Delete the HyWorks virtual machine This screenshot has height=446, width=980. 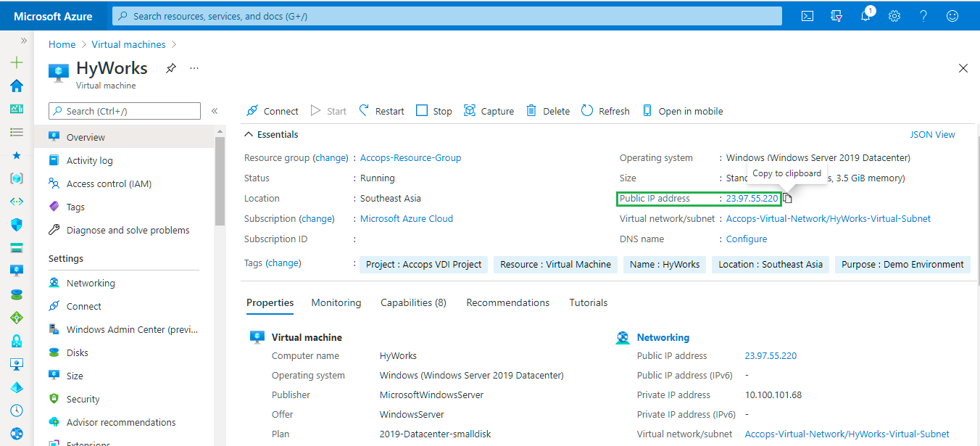pos(548,111)
